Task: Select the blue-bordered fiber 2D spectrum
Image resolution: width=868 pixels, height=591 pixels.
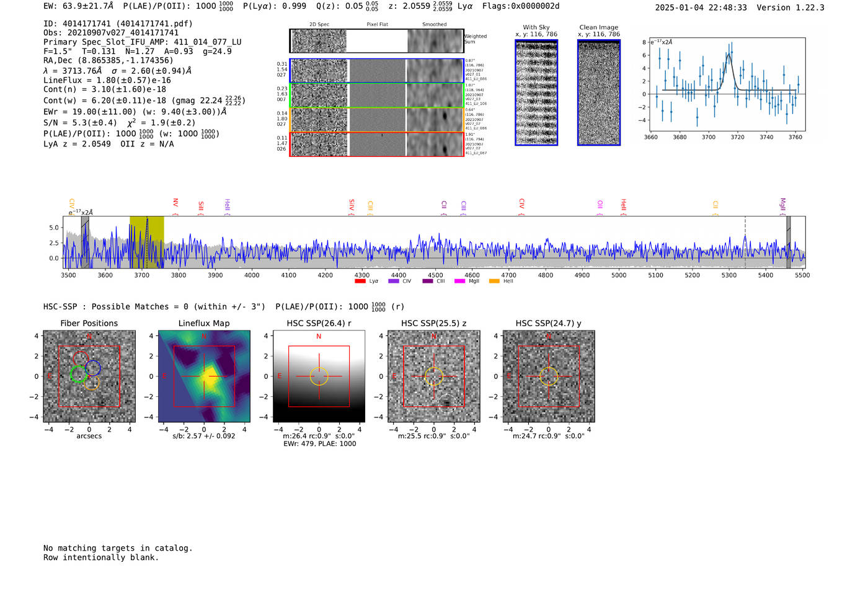Action: coord(319,71)
